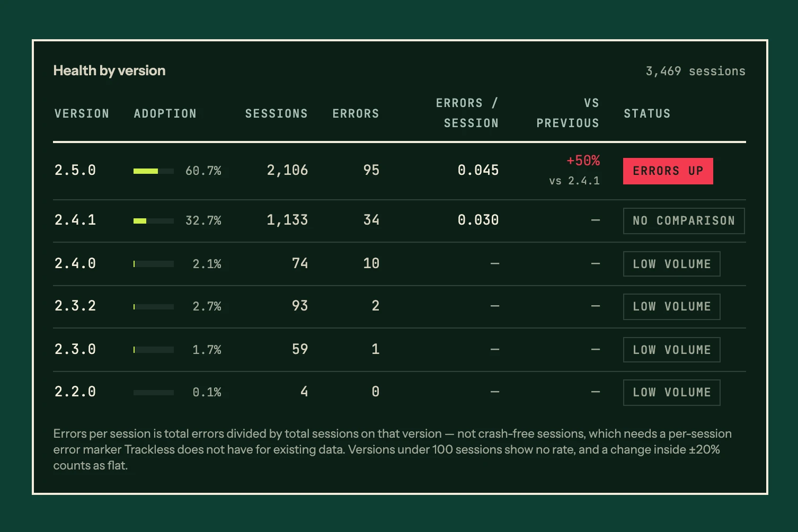The image size is (798, 532).
Task: Click the 34 errors cell
Action: coord(371,220)
